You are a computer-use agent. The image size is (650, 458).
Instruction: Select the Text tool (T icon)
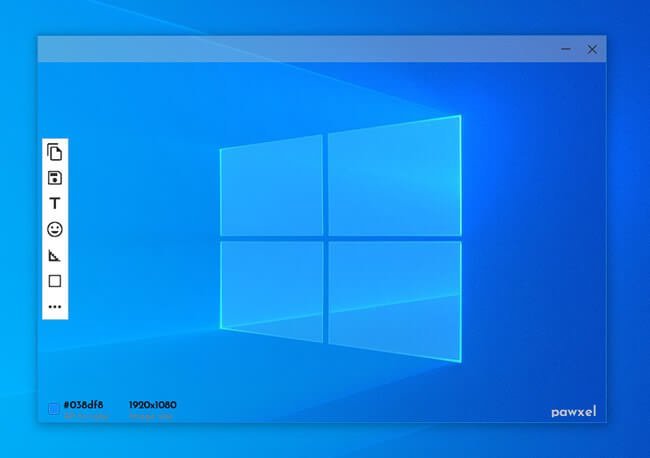tap(55, 203)
